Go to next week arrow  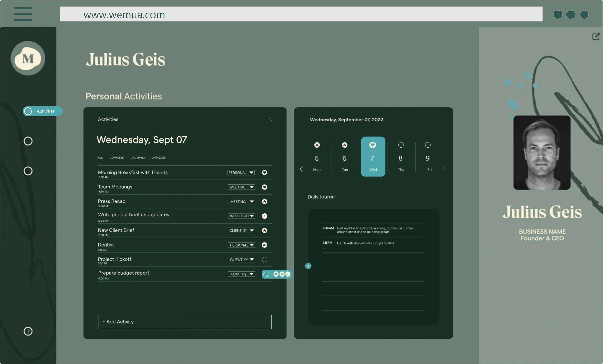pos(445,169)
